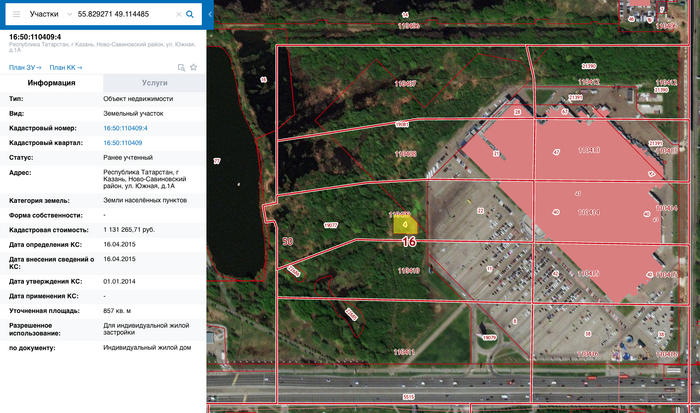This screenshot has height=413, width=700.
Task: Open cadastral number link 16:50:110409:4
Action: coord(125,128)
